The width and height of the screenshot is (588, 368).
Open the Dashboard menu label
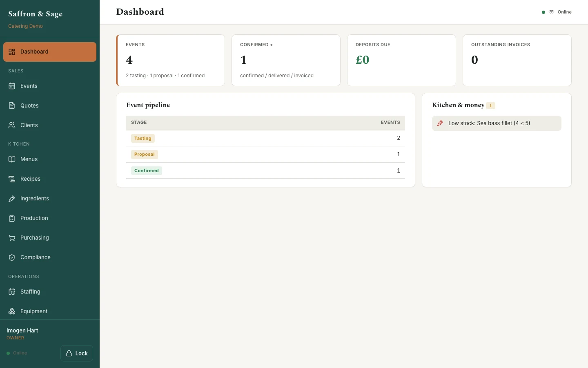coord(34,52)
